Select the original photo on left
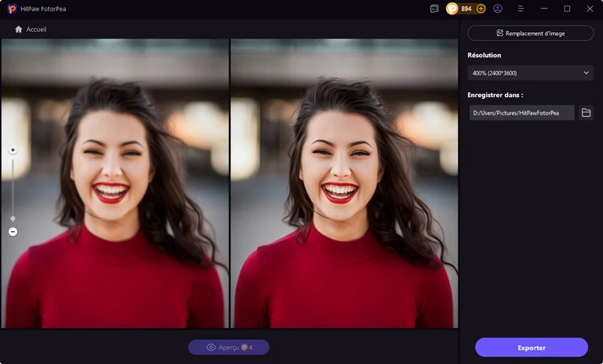 click(x=115, y=184)
